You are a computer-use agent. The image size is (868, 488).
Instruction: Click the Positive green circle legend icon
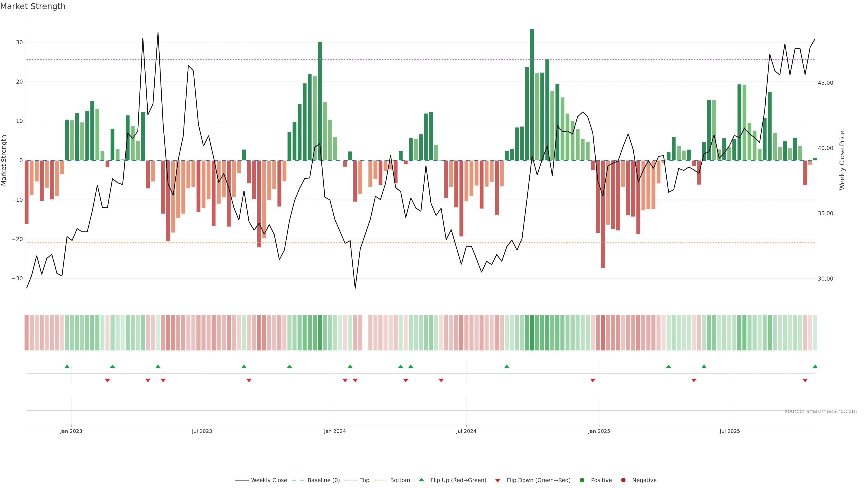[582, 480]
